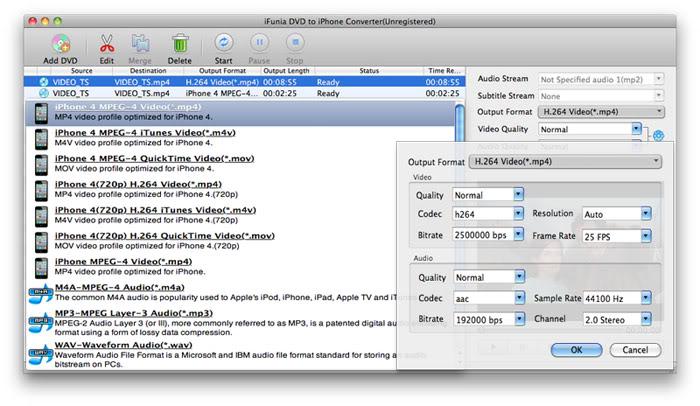700x406 pixels.
Task: Open Video Bitrate 2500000 bps dropdown
Action: pyautogui.click(x=488, y=235)
